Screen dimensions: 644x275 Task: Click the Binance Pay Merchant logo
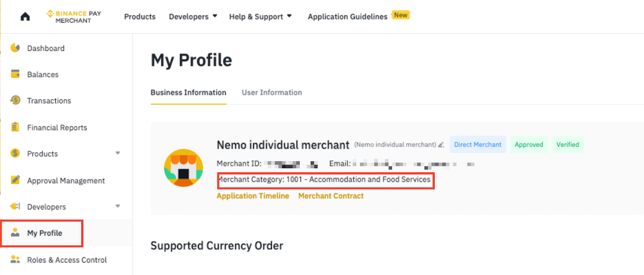74,17
